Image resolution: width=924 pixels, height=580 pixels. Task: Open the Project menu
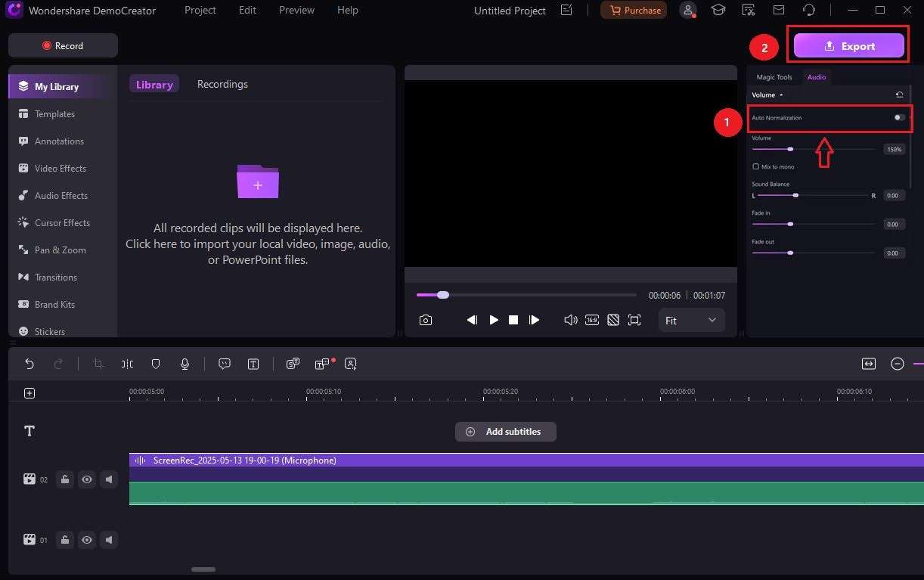tap(200, 10)
